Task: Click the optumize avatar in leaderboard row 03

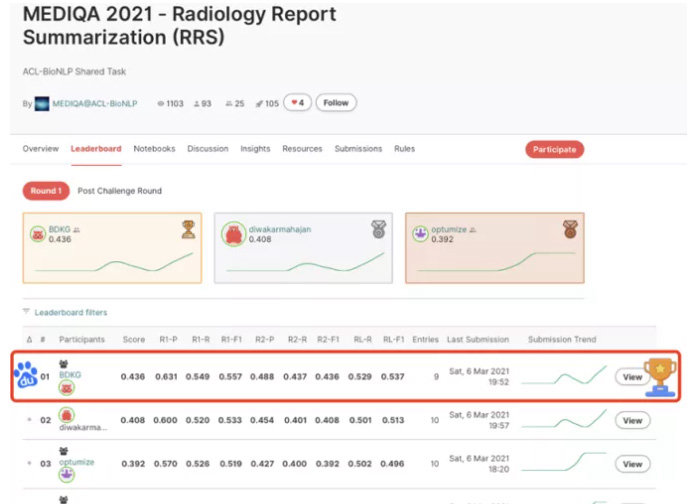Action: [66, 475]
